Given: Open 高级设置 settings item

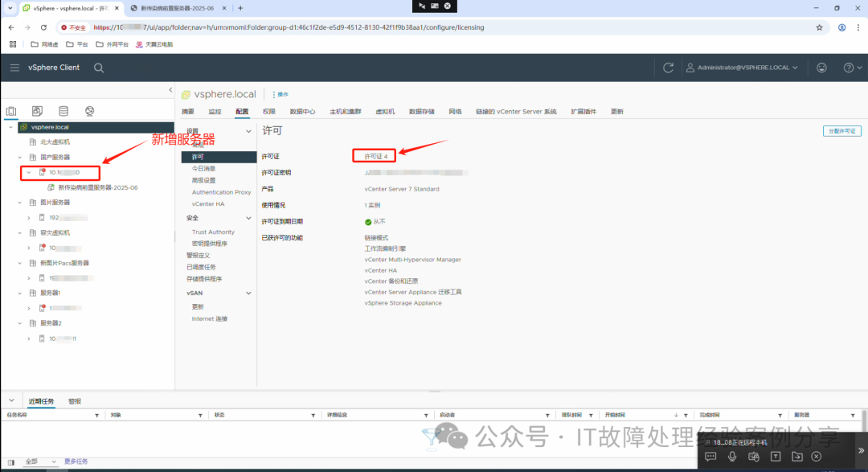Looking at the screenshot, I should coord(203,181).
